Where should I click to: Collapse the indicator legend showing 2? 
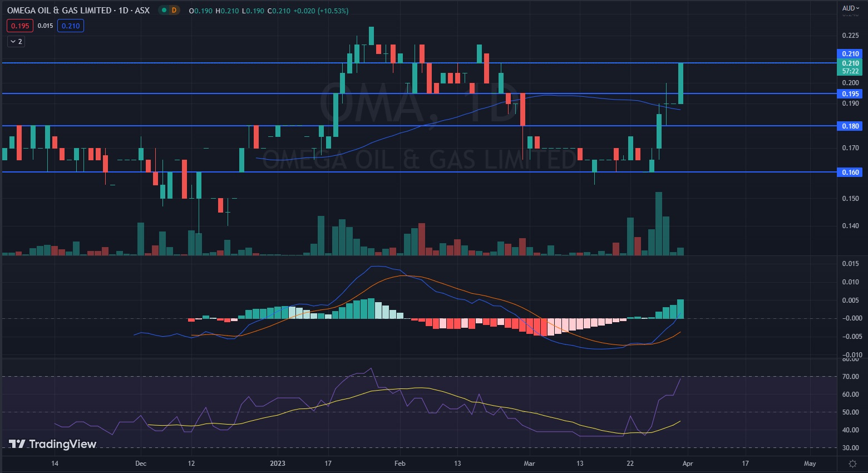coord(16,42)
